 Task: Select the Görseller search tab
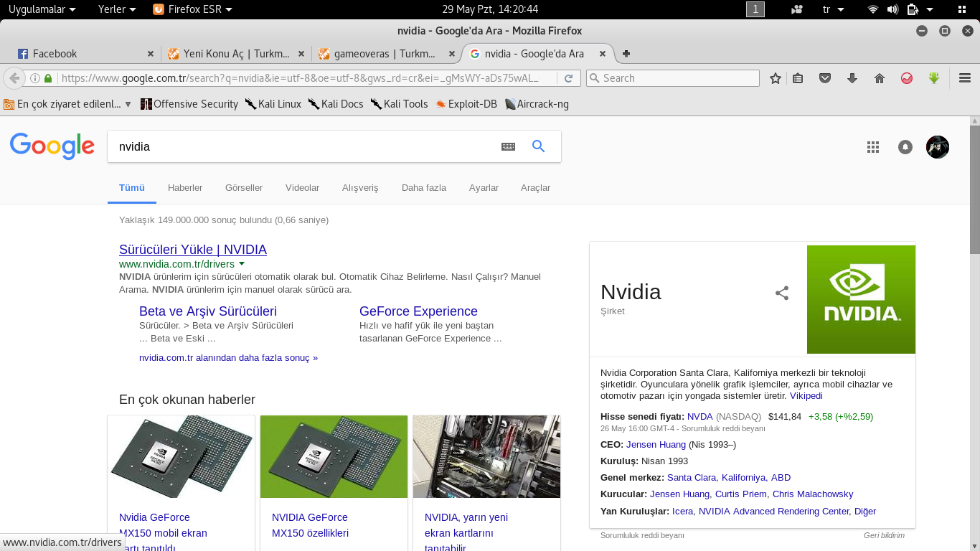pyautogui.click(x=244, y=188)
